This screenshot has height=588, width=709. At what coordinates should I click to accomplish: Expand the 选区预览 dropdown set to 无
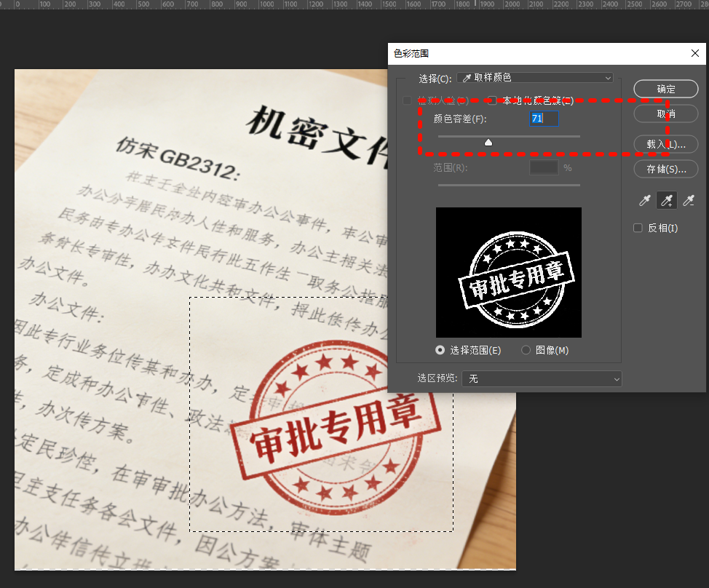point(542,378)
